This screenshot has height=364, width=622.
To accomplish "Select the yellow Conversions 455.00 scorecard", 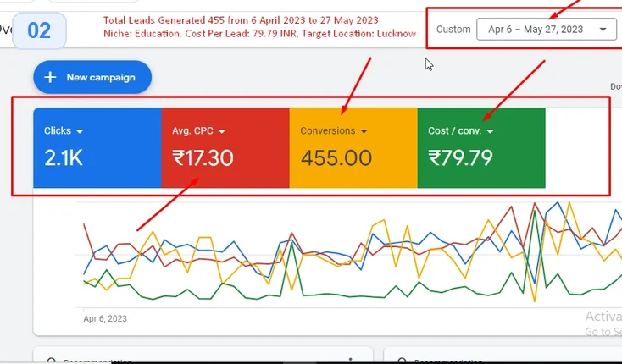I will click(353, 148).
